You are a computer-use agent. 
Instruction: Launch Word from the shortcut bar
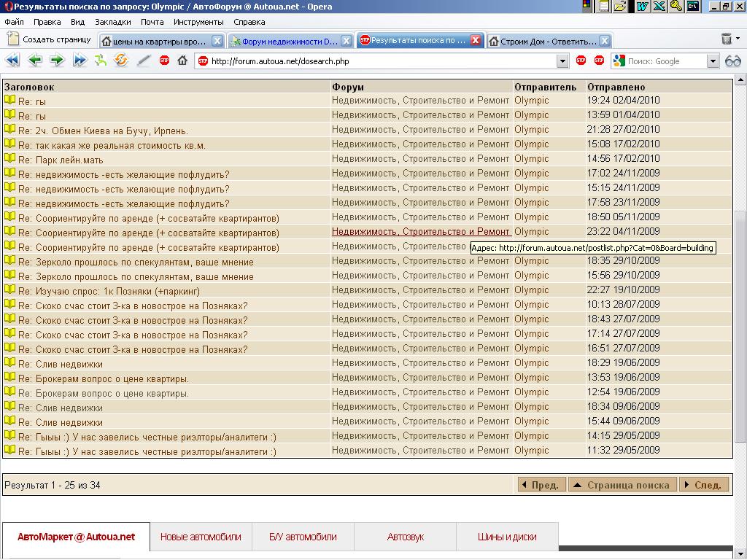(x=642, y=6)
